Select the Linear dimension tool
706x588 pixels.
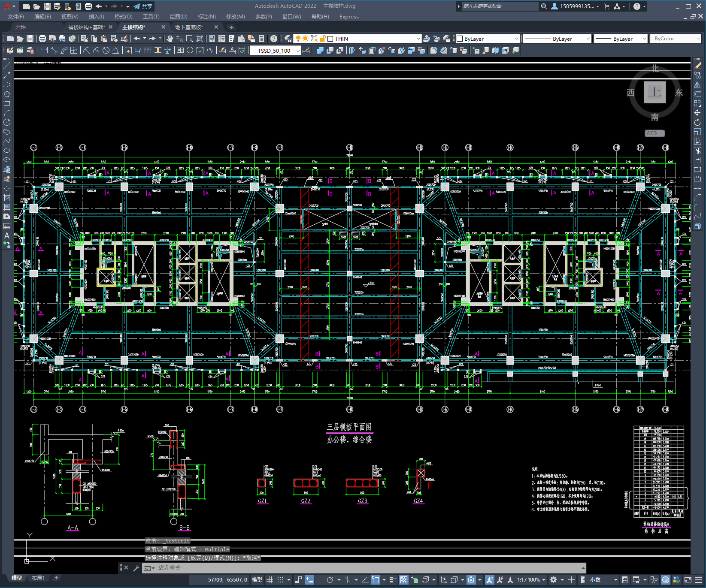[x=44, y=50]
